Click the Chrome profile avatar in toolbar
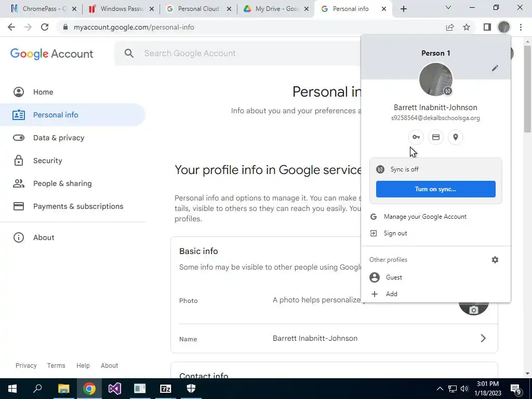Image resolution: width=532 pixels, height=399 pixels. coord(504,27)
